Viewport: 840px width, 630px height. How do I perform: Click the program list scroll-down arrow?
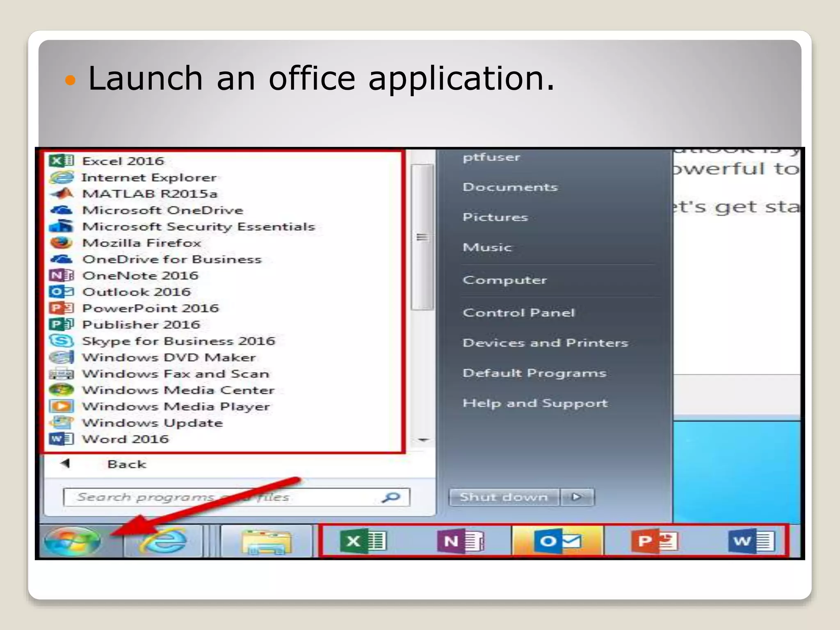point(423,440)
